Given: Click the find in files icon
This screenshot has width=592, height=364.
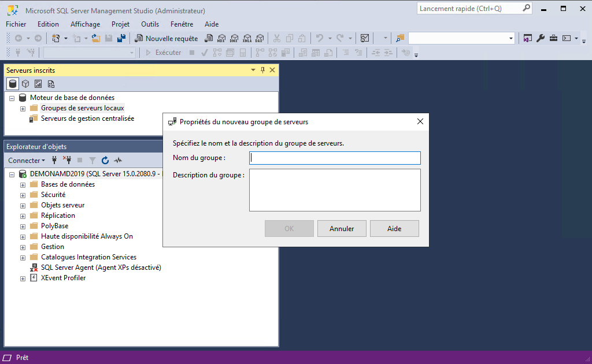Looking at the screenshot, I should tap(400, 38).
